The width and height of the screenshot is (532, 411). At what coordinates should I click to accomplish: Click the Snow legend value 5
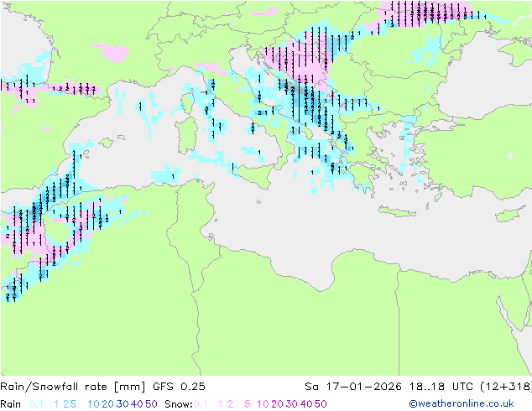(248, 404)
